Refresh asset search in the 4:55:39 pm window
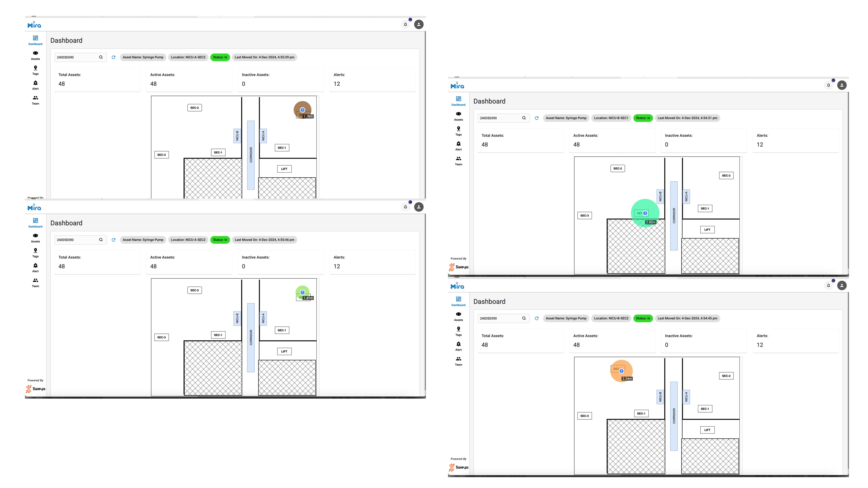 click(114, 57)
